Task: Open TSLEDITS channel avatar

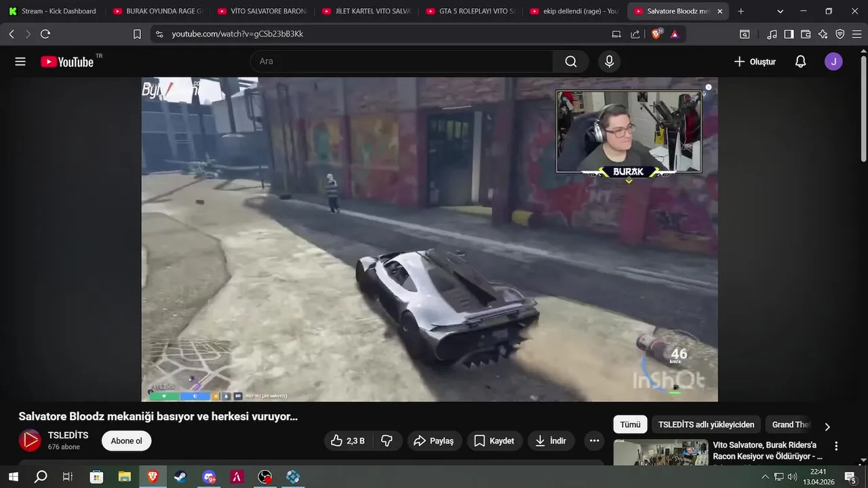Action: 29,441
